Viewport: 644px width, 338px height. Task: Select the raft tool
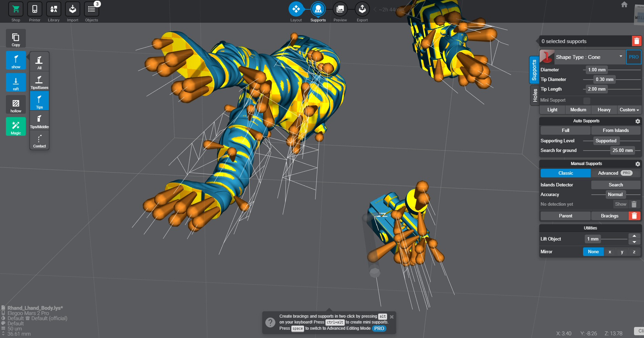[15, 82]
